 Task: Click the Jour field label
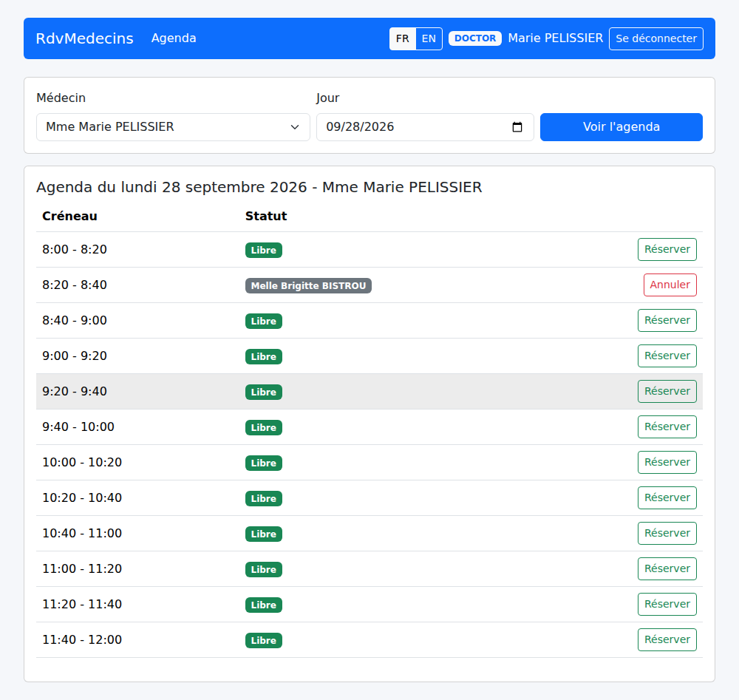[327, 98]
